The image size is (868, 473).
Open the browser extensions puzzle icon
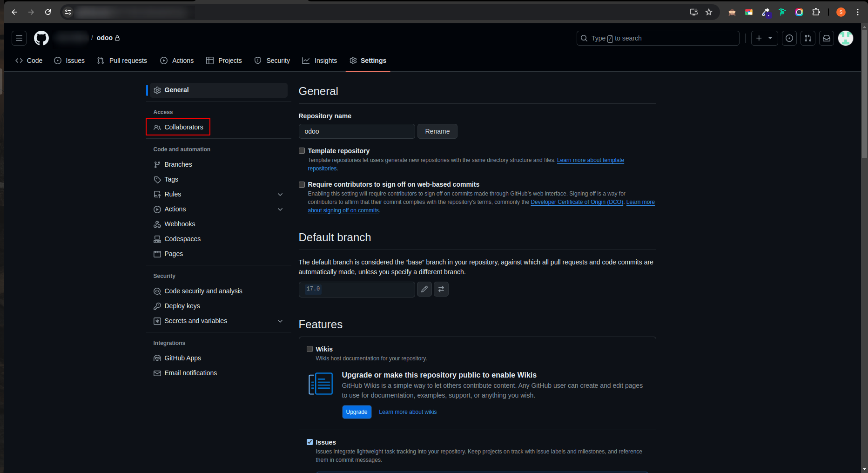point(816,12)
